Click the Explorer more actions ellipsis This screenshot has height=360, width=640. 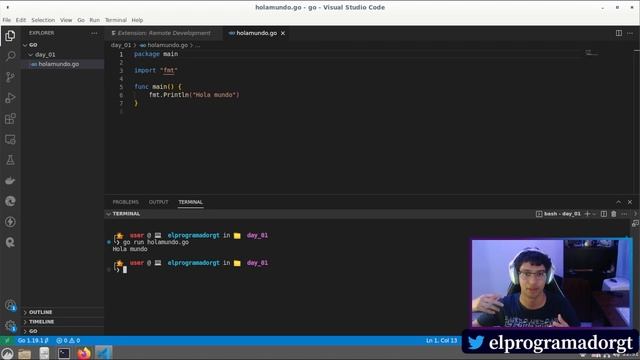94,33
